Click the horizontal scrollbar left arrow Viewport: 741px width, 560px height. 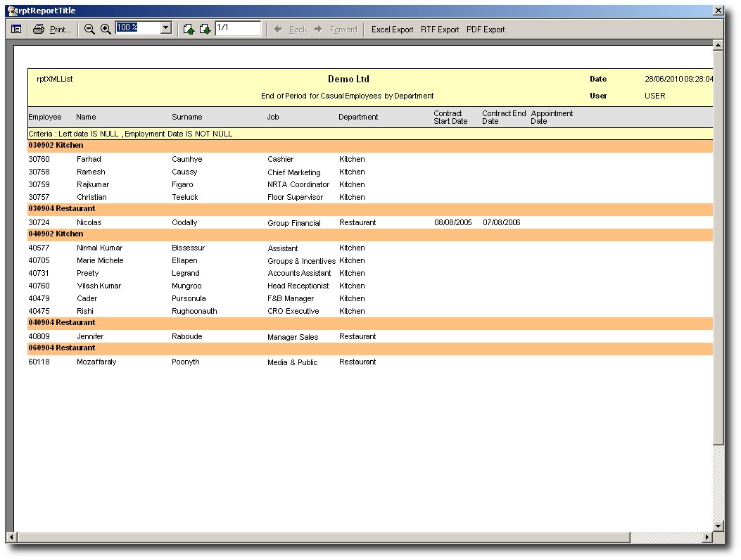11,537
